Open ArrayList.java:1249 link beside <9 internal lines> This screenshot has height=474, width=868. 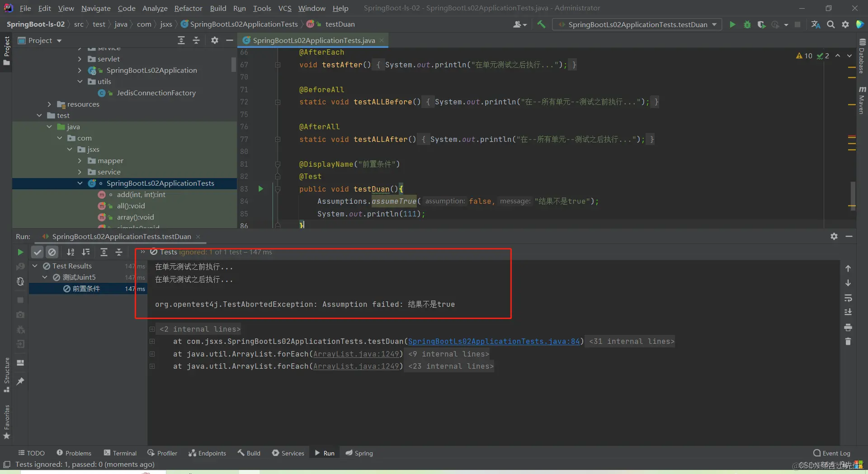pos(356,354)
